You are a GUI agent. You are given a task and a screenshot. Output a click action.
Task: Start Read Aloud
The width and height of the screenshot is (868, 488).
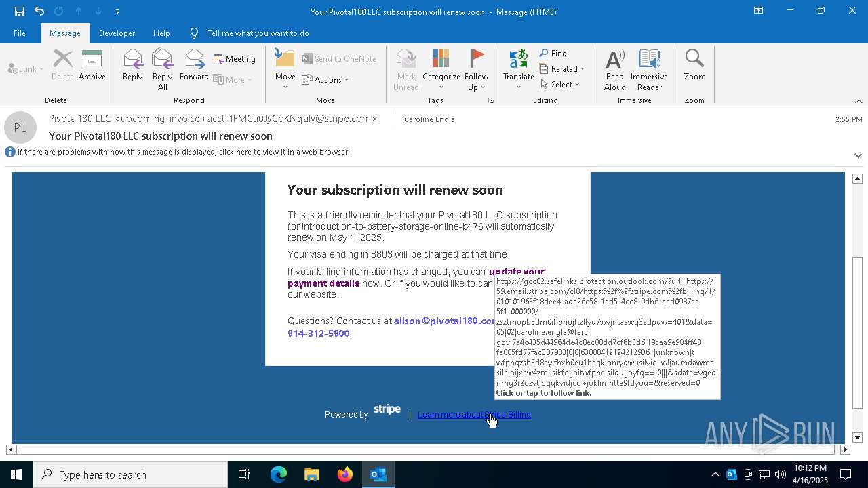coord(615,69)
